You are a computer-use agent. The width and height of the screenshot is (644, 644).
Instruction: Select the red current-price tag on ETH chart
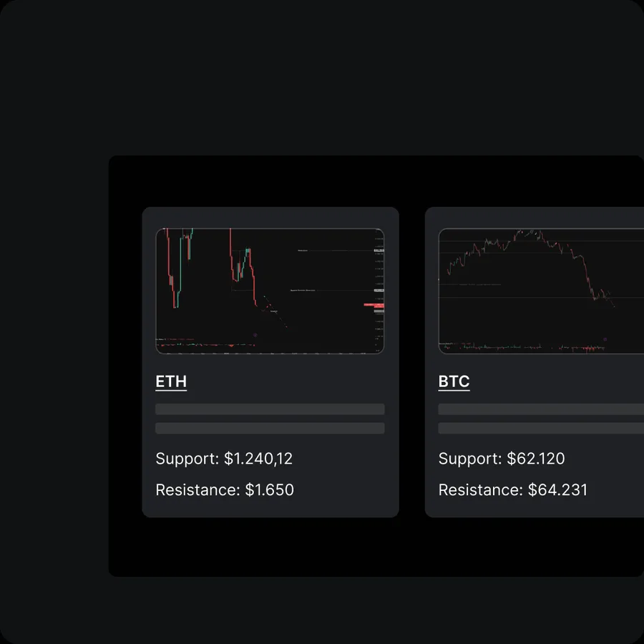(x=374, y=305)
